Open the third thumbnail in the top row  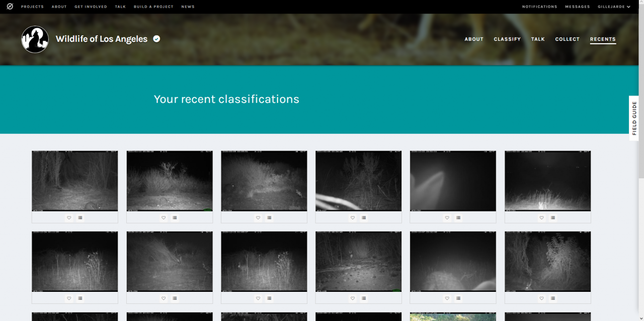tap(264, 181)
